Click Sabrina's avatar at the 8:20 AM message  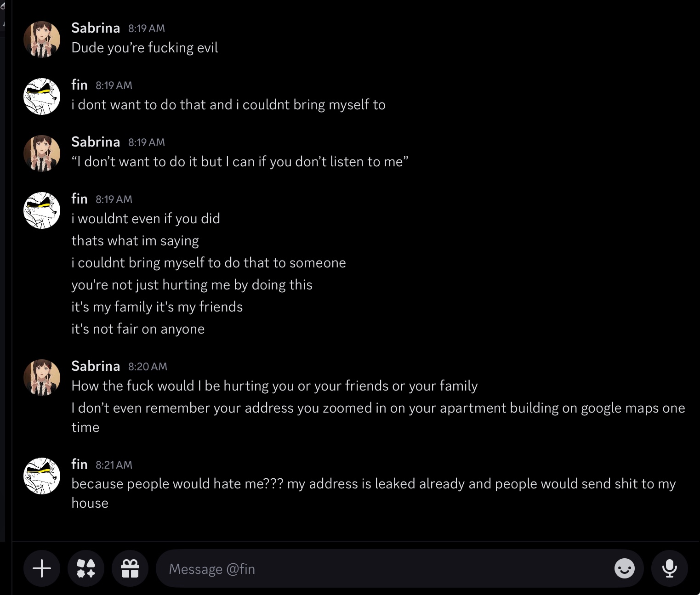click(x=42, y=377)
